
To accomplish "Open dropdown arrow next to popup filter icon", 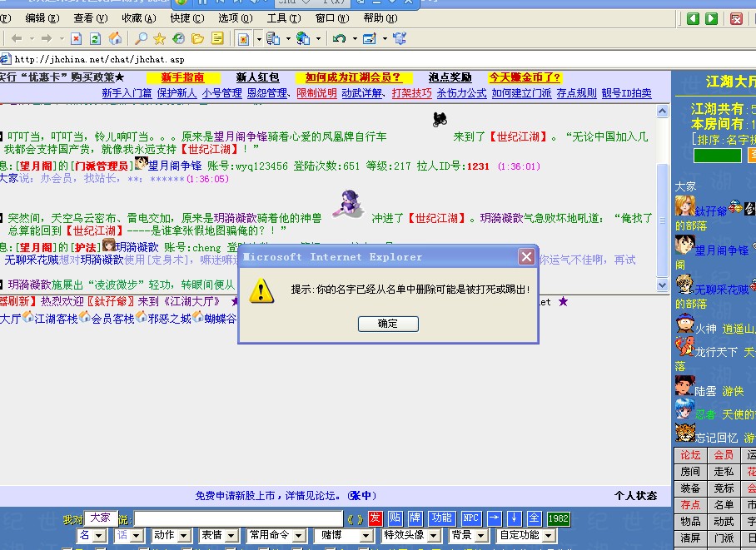I will pyautogui.click(x=259, y=39).
